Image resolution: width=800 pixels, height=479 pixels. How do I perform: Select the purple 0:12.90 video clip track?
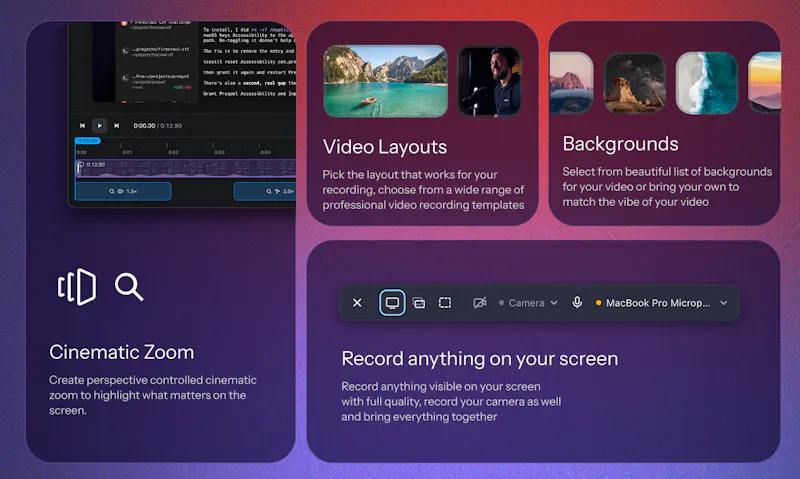186,168
